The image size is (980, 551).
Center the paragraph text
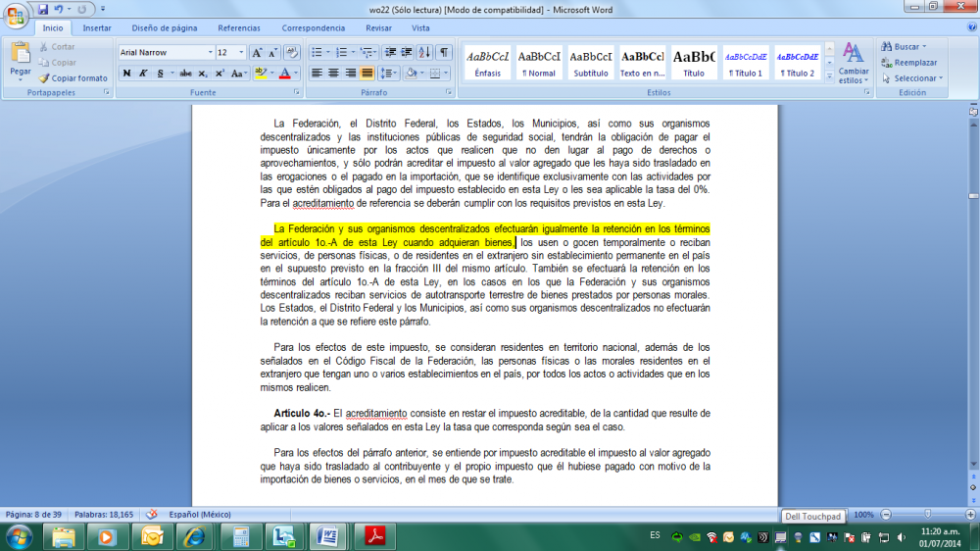334,74
